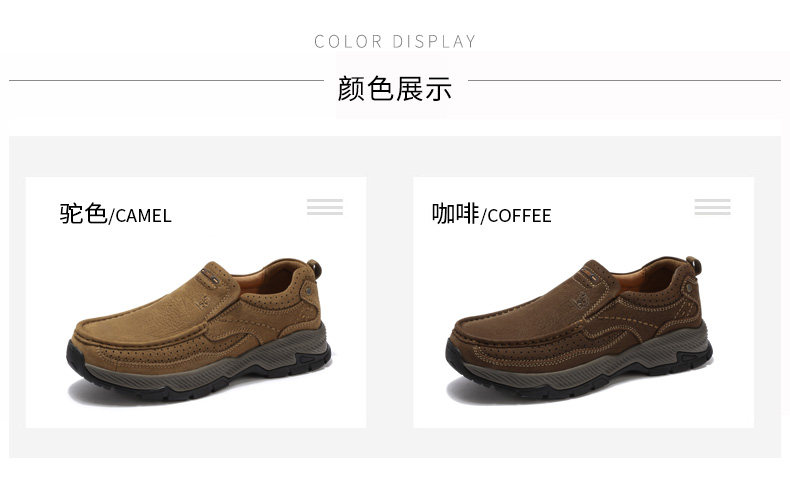Image resolution: width=790 pixels, height=488 pixels.
Task: Select the coffee colored shoe image
Action: (x=579, y=328)
